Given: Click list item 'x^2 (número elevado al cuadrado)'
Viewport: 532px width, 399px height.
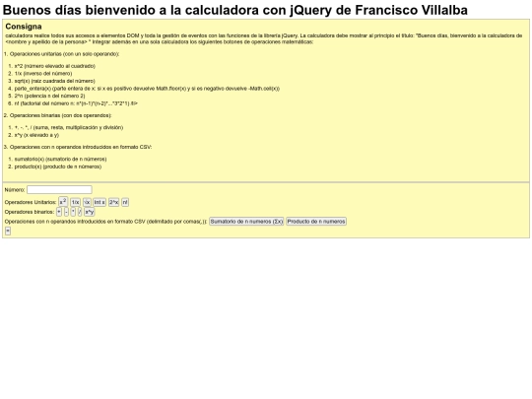Looking at the screenshot, I should pos(55,66).
